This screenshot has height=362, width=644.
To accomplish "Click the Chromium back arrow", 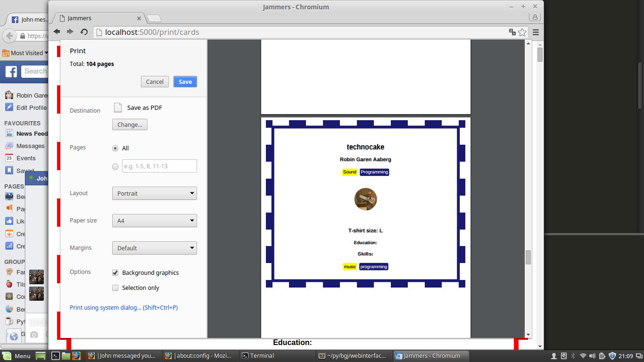I will click(57, 32).
